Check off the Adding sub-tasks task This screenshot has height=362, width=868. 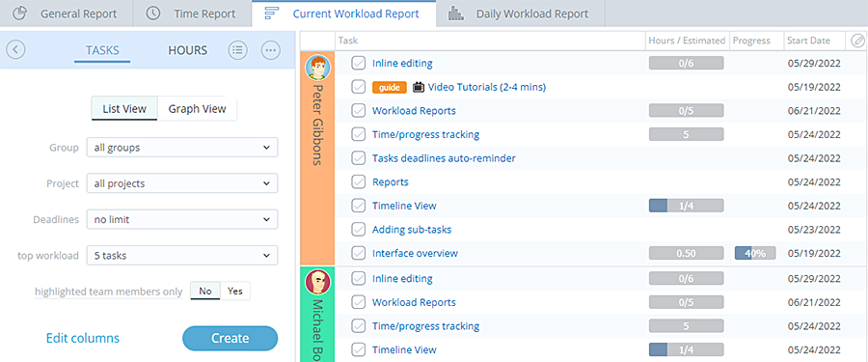pos(359,230)
